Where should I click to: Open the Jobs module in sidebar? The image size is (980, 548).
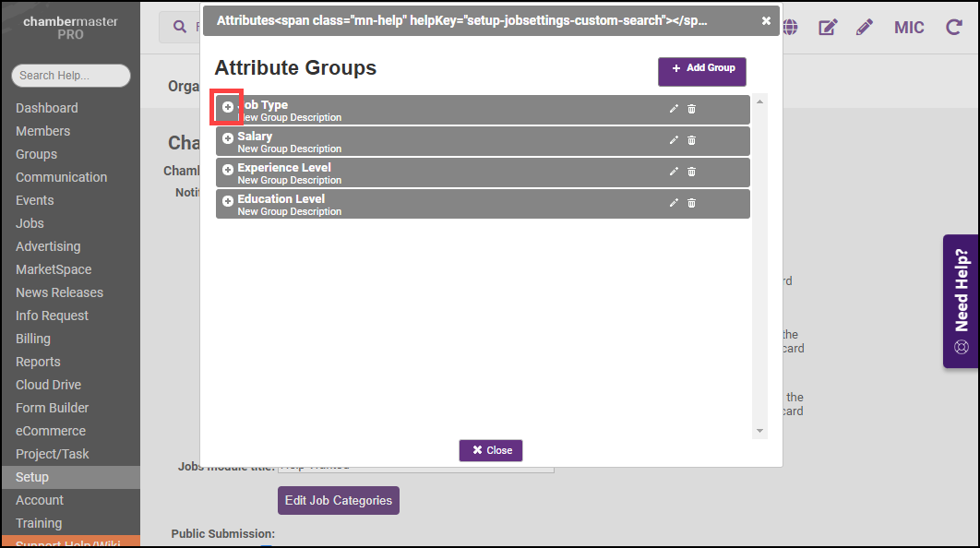click(30, 223)
